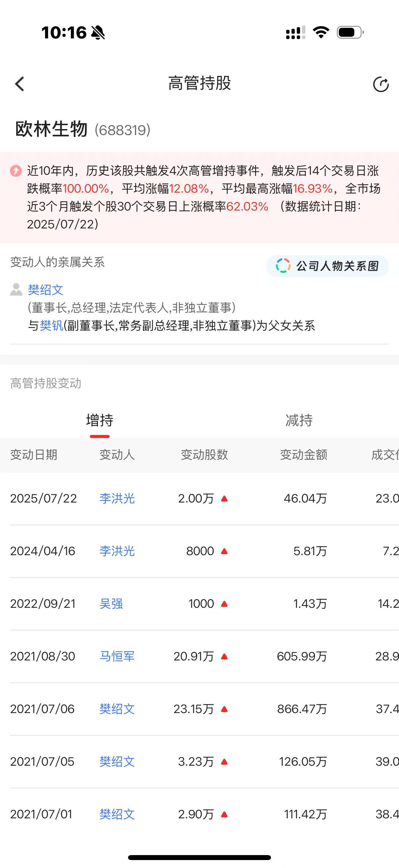The height and width of the screenshot is (868, 399).
Task: Tap the amount 1.43万
Action: click(310, 603)
